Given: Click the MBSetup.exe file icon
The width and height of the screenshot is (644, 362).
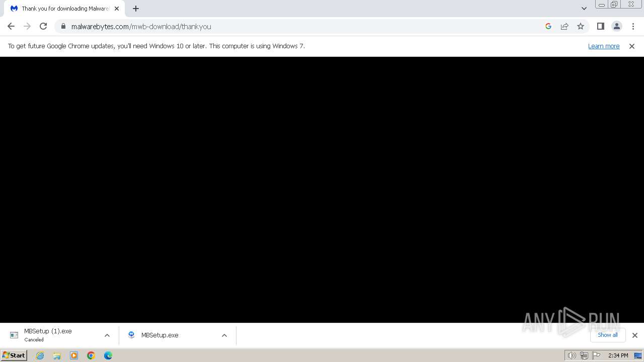Looking at the screenshot, I should tap(131, 335).
